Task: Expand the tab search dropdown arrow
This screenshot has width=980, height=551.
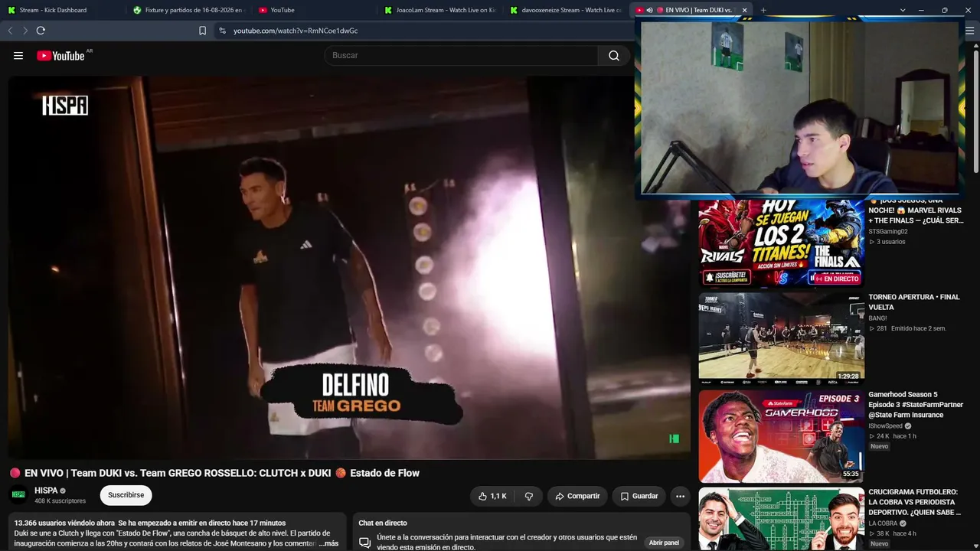Action: 903,10
